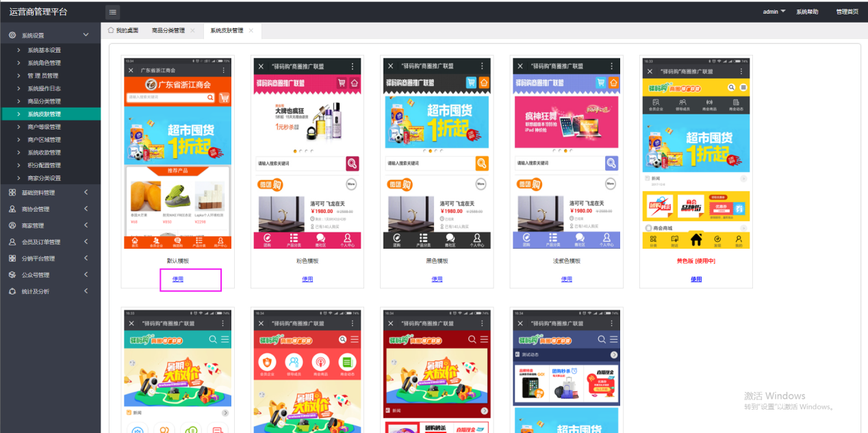The image size is (868, 433).
Task: Click the gear icon beside 系统设置
Action: 12,35
